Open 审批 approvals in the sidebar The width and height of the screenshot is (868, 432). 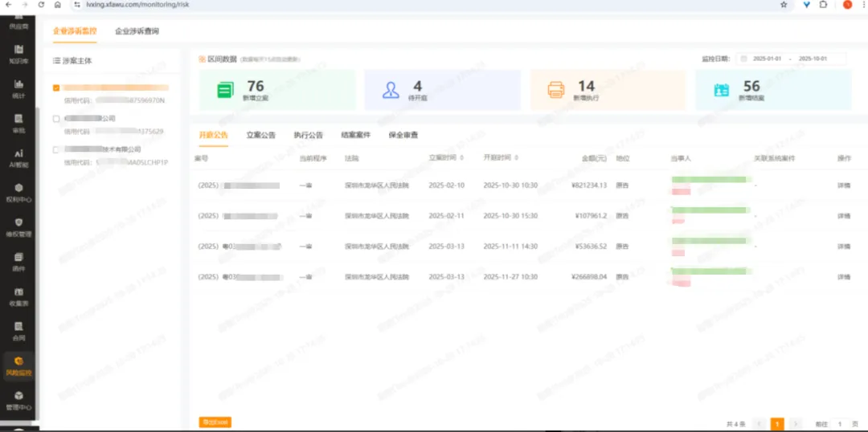pos(18,124)
